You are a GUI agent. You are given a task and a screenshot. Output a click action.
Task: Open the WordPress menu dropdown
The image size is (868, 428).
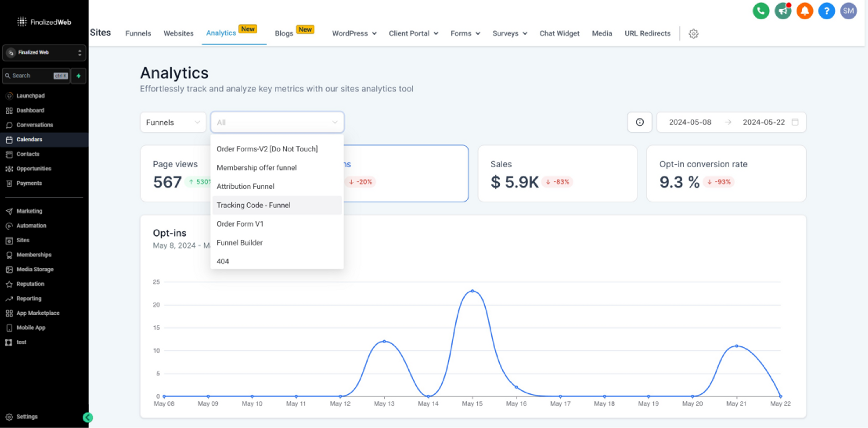(x=354, y=34)
